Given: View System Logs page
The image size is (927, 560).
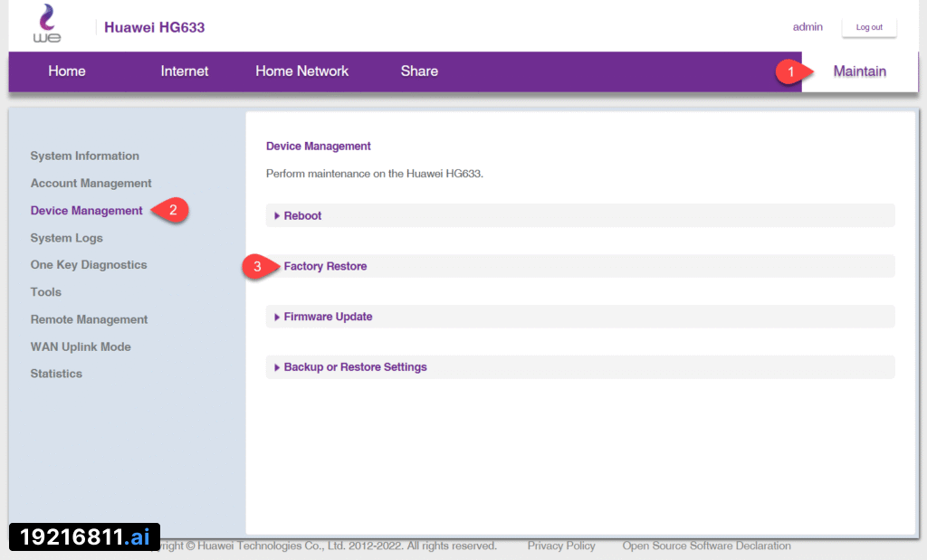Looking at the screenshot, I should (x=67, y=238).
